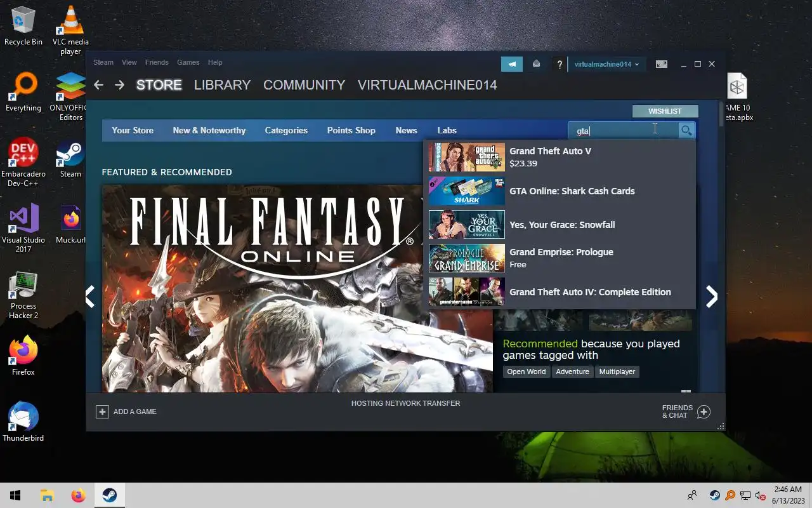
Task: Open the Games menu
Action: click(188, 62)
